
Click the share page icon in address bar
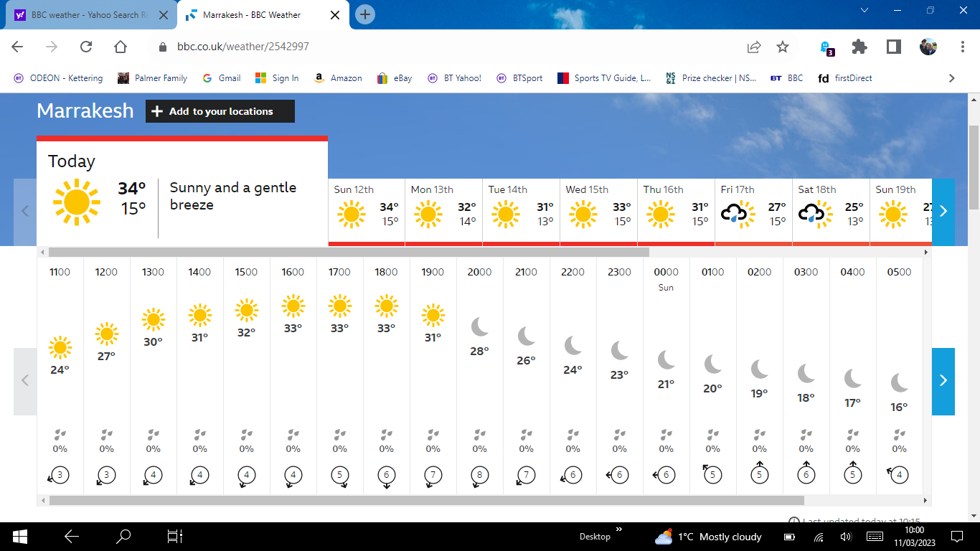754,47
